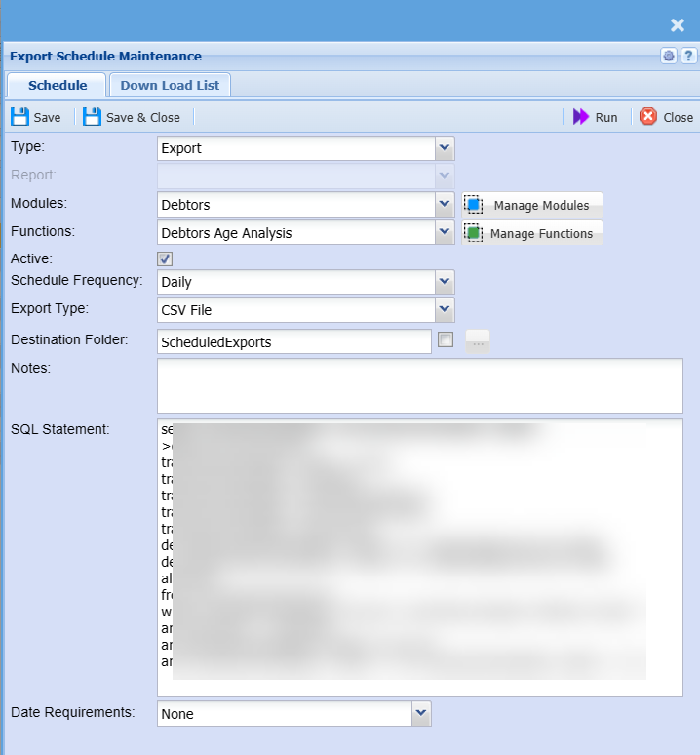Switch to the Down Load List tab

point(170,85)
